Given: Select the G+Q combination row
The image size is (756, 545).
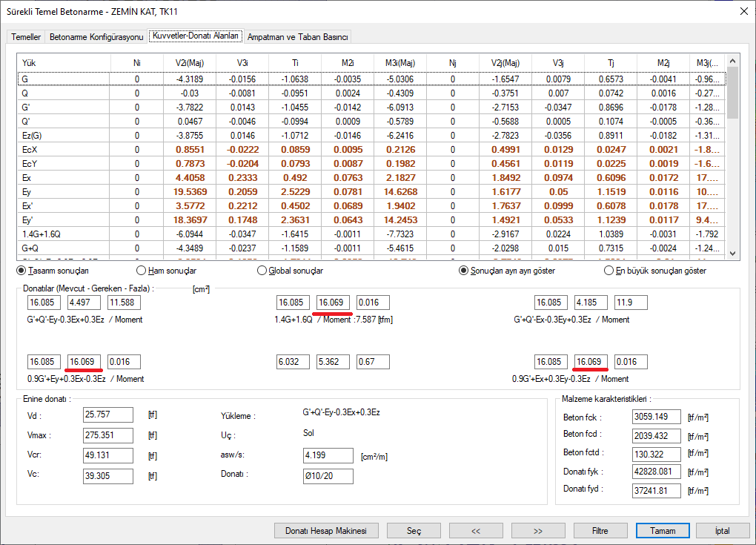Looking at the screenshot, I should (372, 248).
